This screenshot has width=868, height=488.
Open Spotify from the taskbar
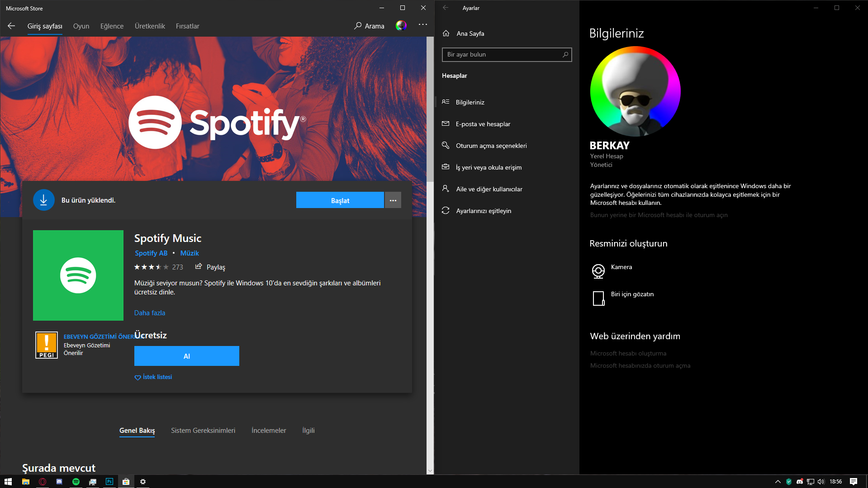tap(76, 482)
